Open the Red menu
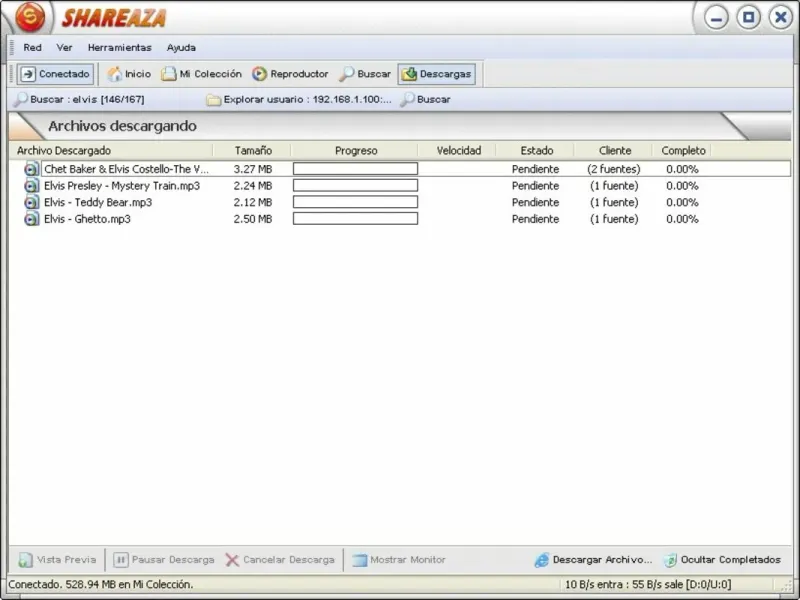 point(32,47)
